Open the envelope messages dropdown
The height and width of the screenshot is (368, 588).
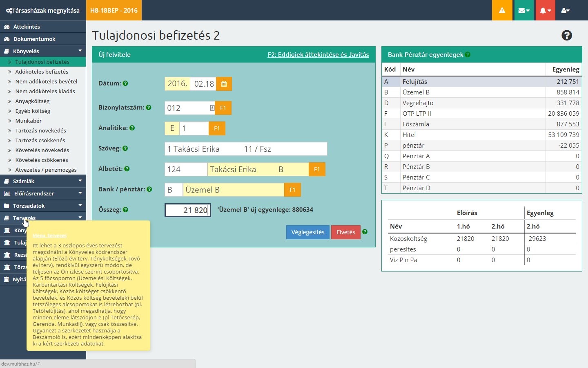[x=523, y=10]
